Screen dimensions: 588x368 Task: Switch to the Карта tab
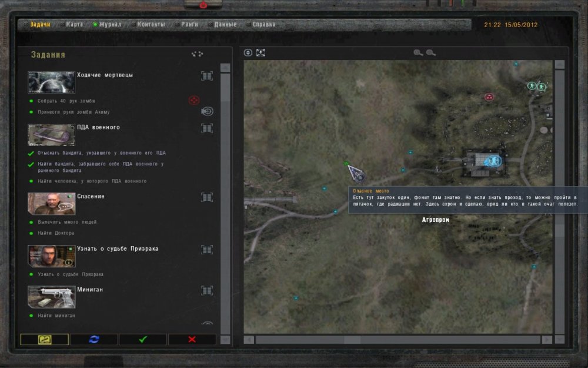pyautogui.click(x=74, y=24)
